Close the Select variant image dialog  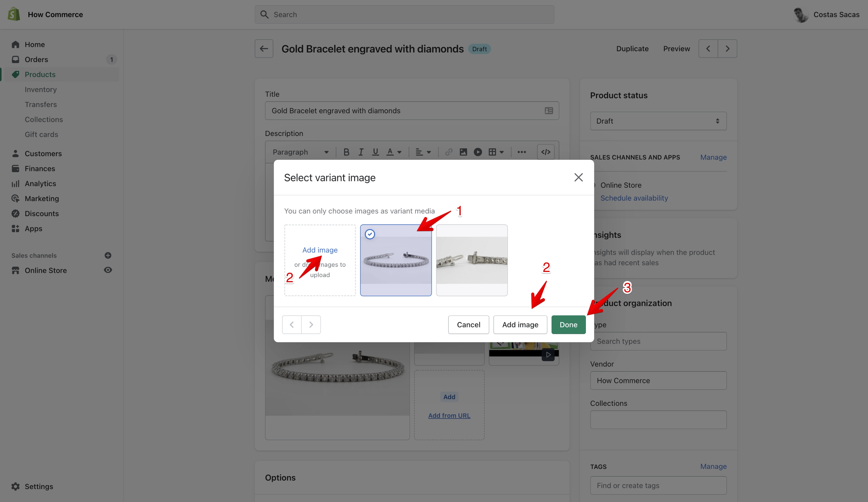click(578, 178)
